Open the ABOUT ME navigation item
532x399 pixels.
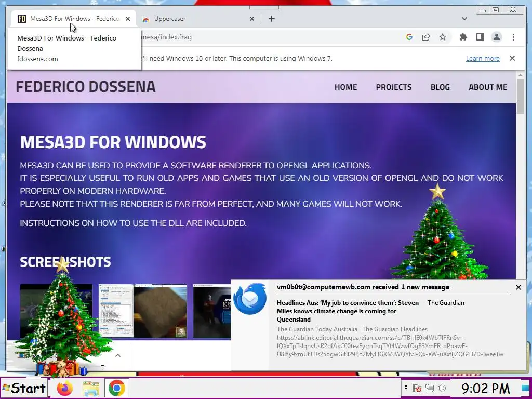[x=488, y=87]
